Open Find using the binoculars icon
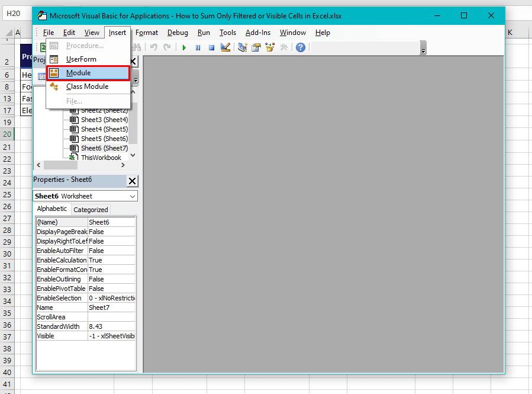 point(137,47)
